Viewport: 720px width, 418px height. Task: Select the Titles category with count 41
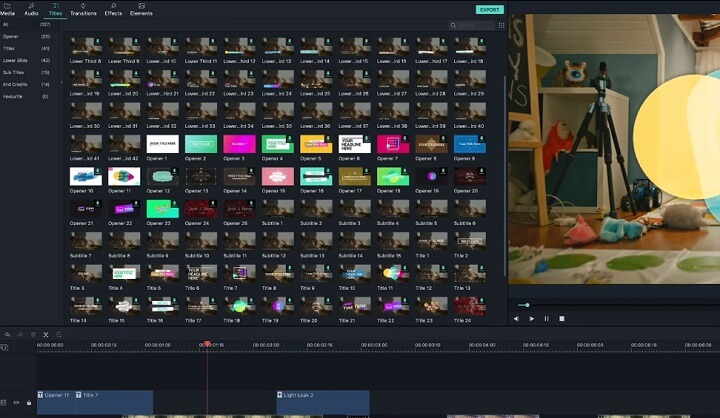26,48
